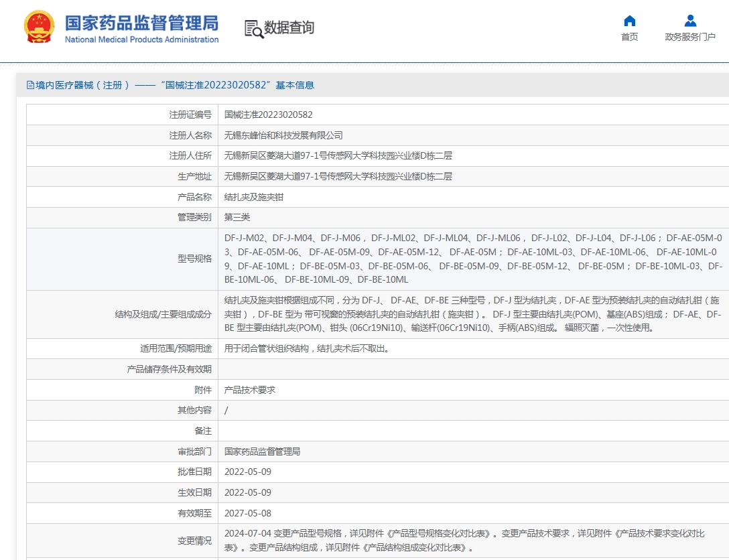The height and width of the screenshot is (560, 729).
Task: Click the 适用范围/预期用途 label cell
Action: click(x=122, y=348)
